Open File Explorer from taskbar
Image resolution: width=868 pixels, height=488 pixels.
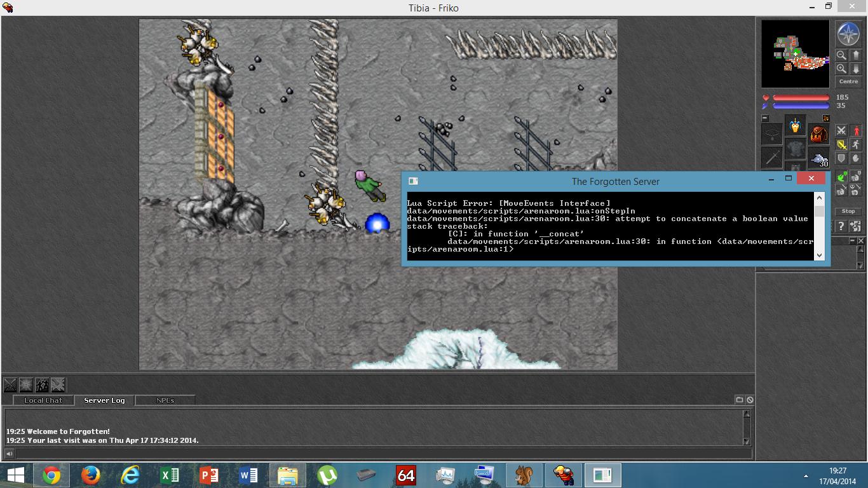point(288,475)
